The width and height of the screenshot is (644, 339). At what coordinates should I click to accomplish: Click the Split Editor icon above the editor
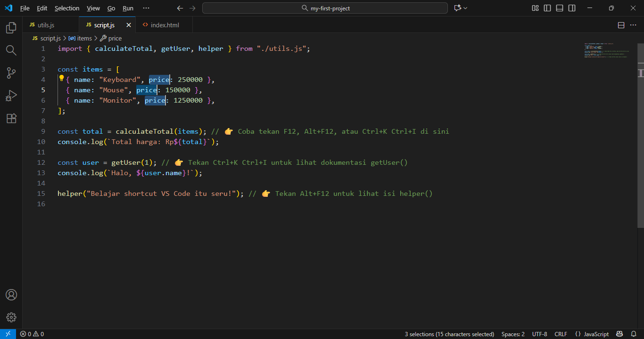click(621, 25)
